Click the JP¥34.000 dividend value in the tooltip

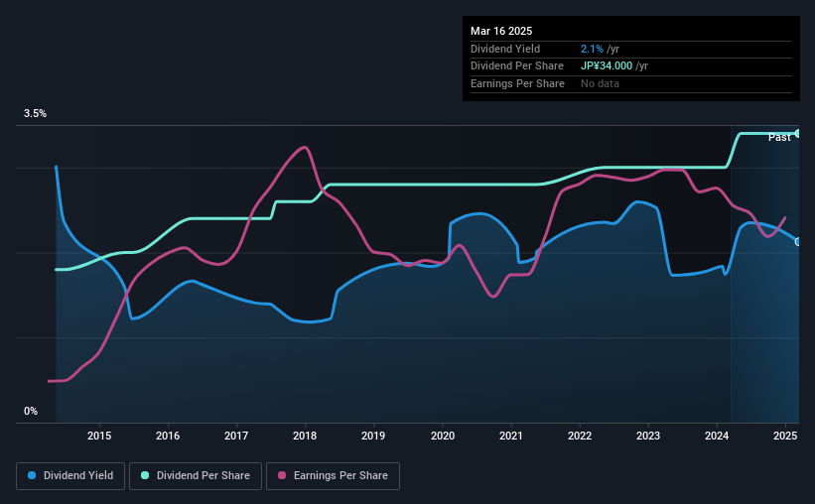pos(607,66)
